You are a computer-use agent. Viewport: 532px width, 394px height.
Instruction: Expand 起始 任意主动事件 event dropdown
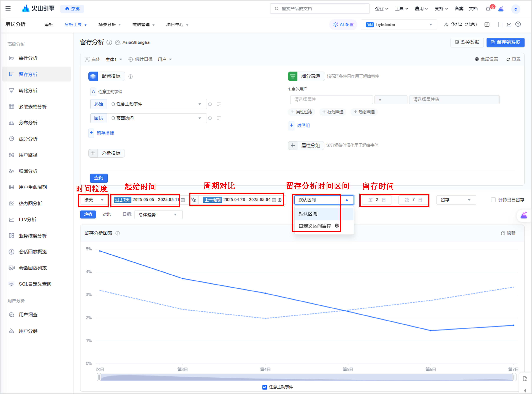coord(157,104)
